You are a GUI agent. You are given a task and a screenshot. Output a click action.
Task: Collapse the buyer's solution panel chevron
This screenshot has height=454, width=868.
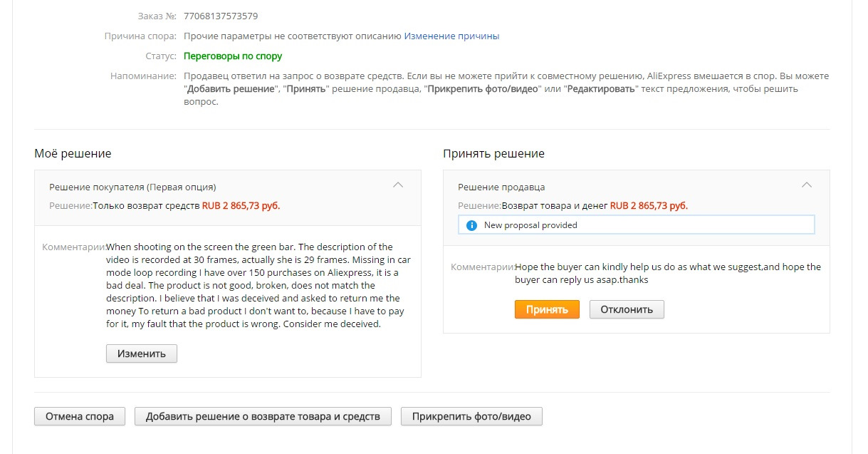tap(398, 185)
